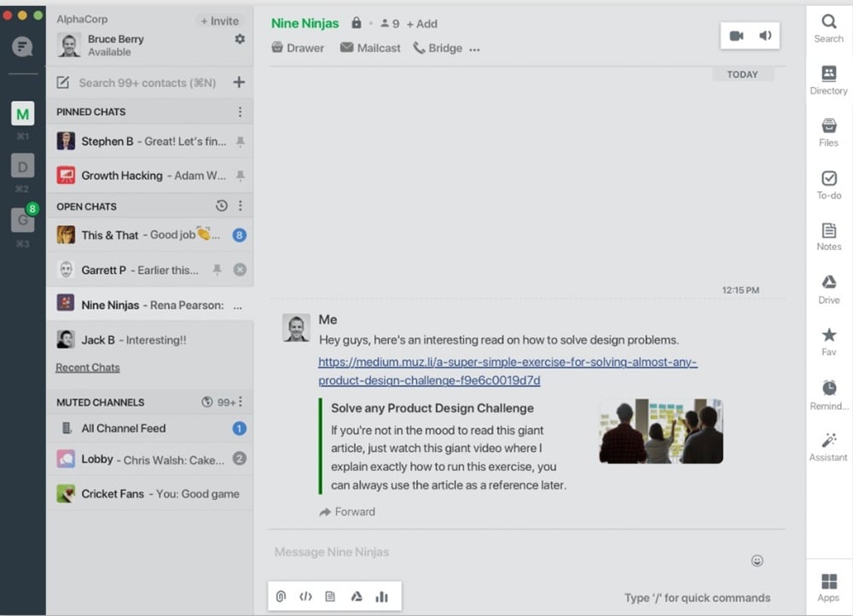Open Pinned Chats options menu
The width and height of the screenshot is (853, 616).
click(240, 112)
